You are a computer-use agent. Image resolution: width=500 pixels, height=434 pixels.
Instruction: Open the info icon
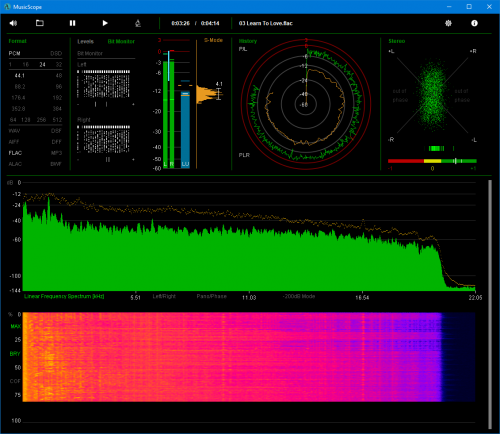click(474, 23)
